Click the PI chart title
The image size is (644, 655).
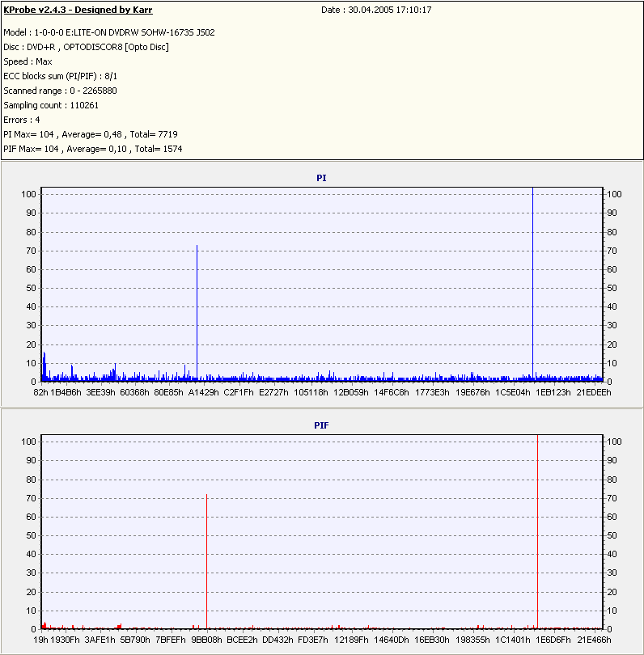(321, 178)
